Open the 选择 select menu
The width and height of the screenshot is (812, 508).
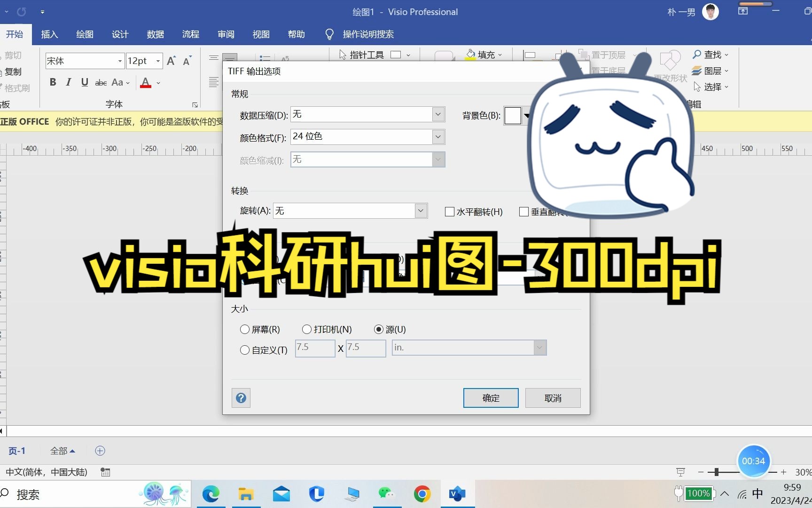(711, 87)
